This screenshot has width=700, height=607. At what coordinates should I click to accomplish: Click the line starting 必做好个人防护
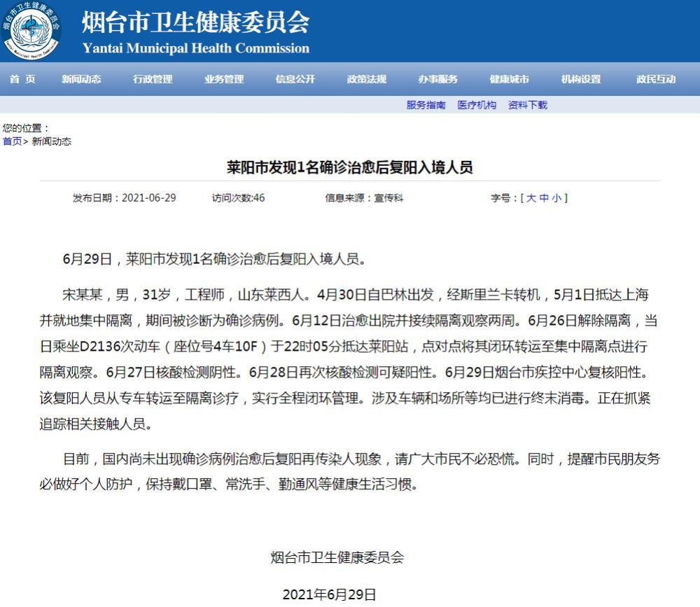[229, 484]
